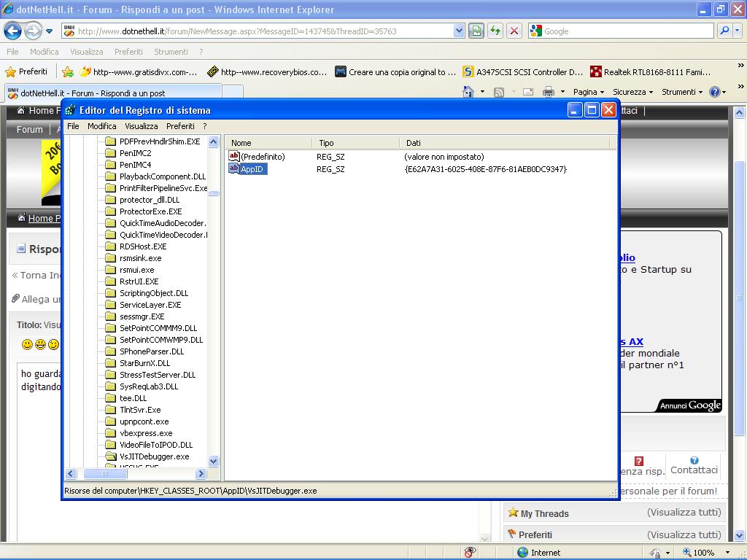Open a new blank IE tab
Screen dimensions: 747x560
click(x=233, y=93)
